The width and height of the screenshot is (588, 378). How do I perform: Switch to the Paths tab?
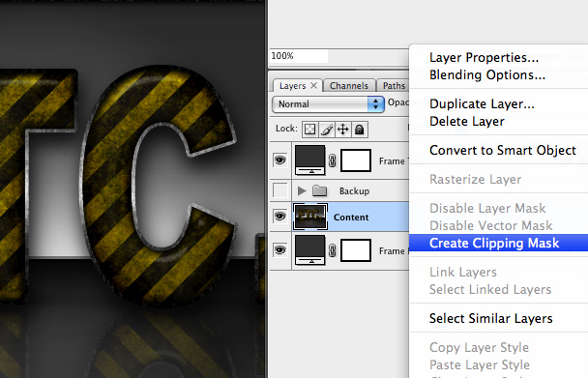click(x=394, y=86)
